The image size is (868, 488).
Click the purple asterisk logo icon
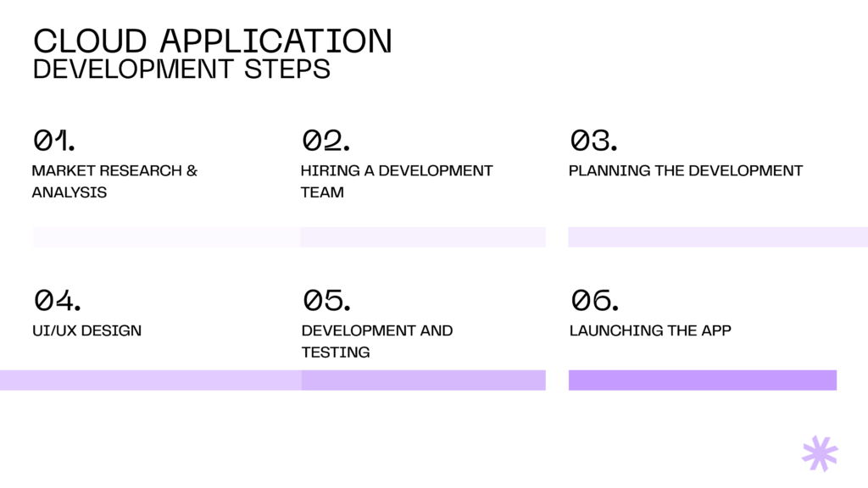point(820,454)
